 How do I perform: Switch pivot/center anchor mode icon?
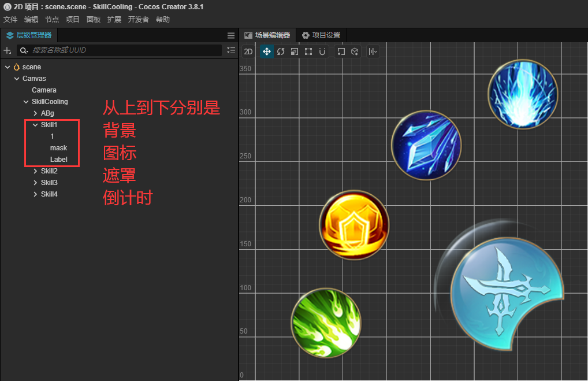pyautogui.click(x=341, y=51)
